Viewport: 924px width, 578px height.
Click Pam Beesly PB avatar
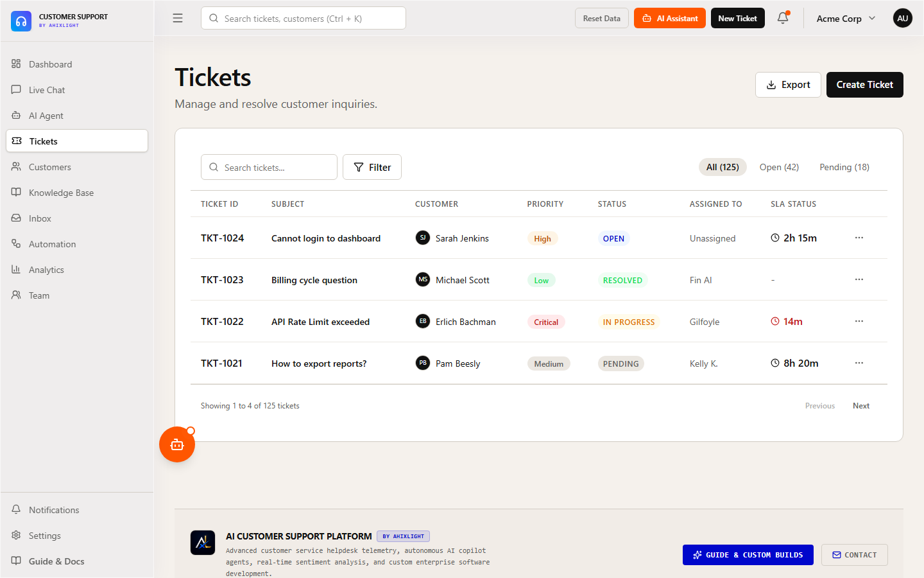pos(423,363)
